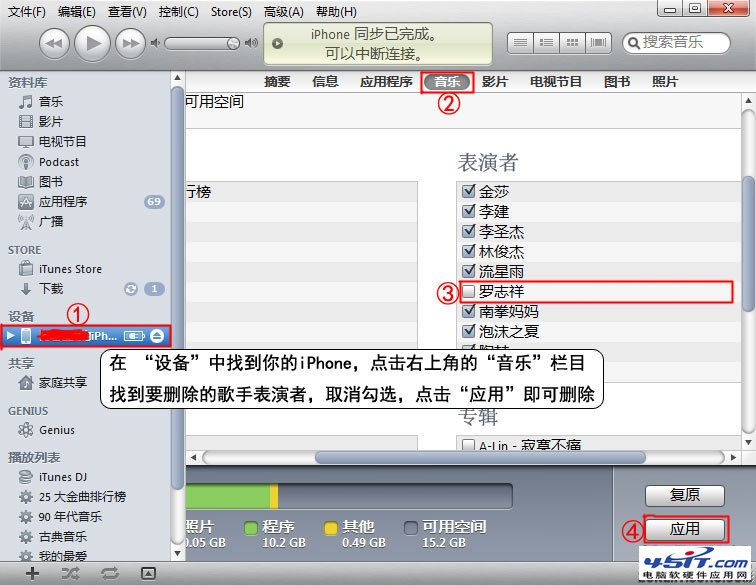The height and width of the screenshot is (585, 756).
Task: Toggle shuffle at the bottom bar
Action: [70, 573]
